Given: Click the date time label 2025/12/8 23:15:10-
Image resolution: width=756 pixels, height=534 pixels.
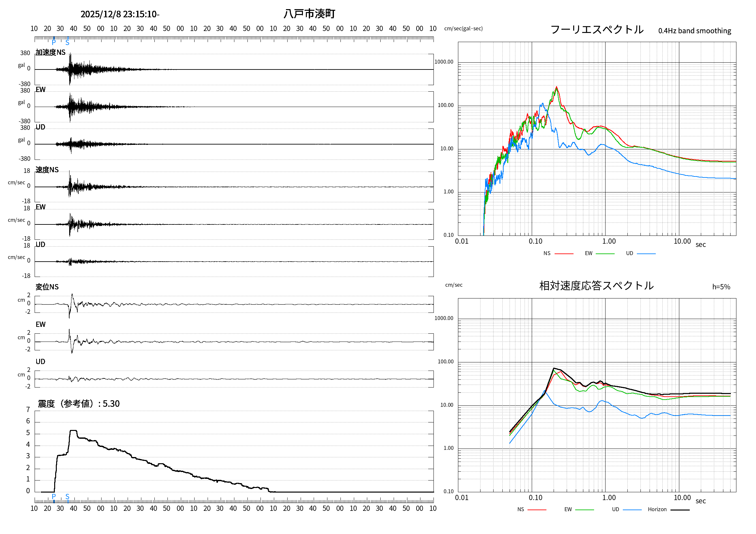Looking at the screenshot, I should pyautogui.click(x=120, y=14).
